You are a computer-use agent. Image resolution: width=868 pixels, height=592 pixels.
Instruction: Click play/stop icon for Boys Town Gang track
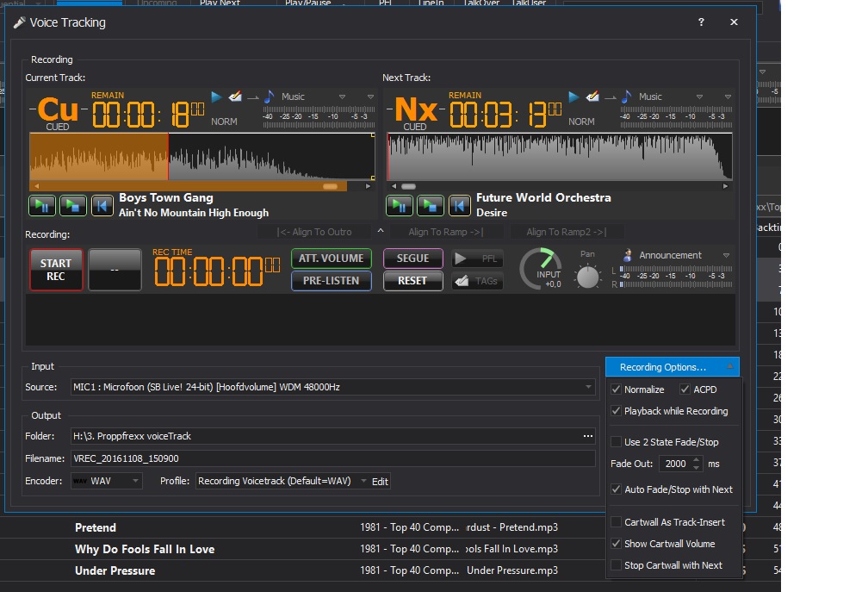coord(72,206)
